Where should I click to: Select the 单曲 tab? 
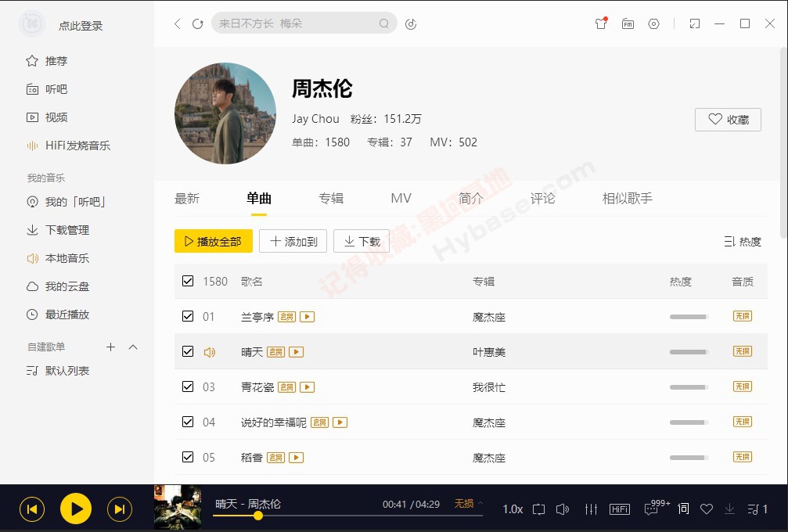pos(259,199)
